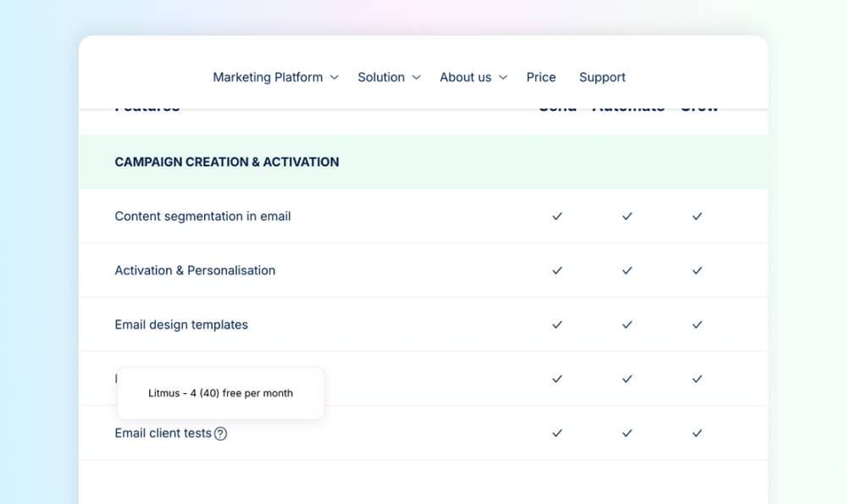Expand the Marketing Platform dropdown

(x=274, y=77)
